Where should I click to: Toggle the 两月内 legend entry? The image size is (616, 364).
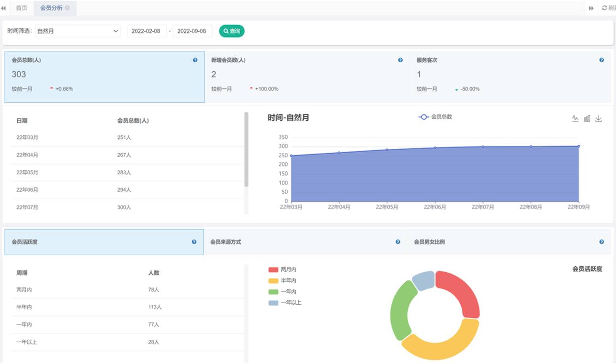(x=282, y=270)
